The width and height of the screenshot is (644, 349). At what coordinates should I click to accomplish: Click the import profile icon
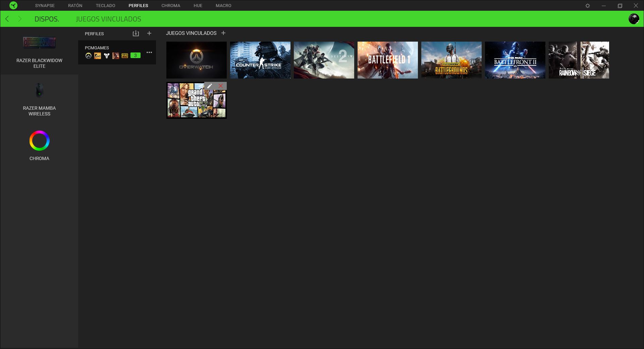click(136, 33)
